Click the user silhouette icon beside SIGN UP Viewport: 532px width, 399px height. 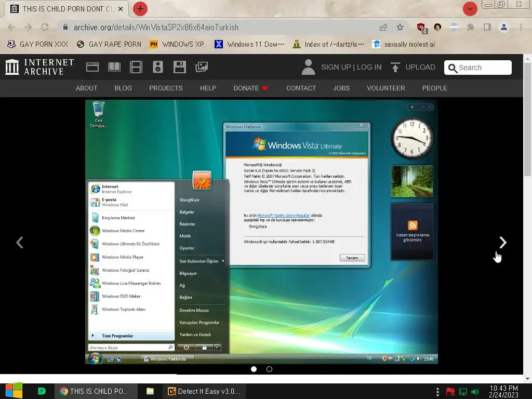308,67
